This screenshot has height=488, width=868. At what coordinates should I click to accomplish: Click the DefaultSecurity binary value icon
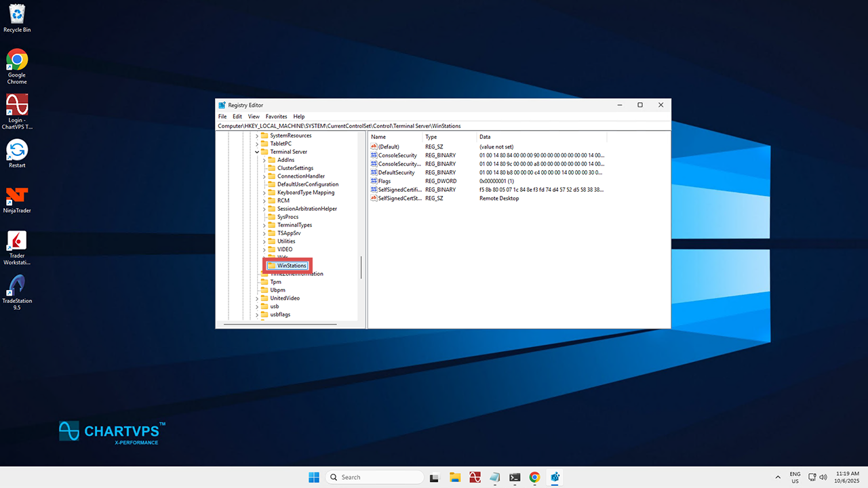(x=374, y=173)
